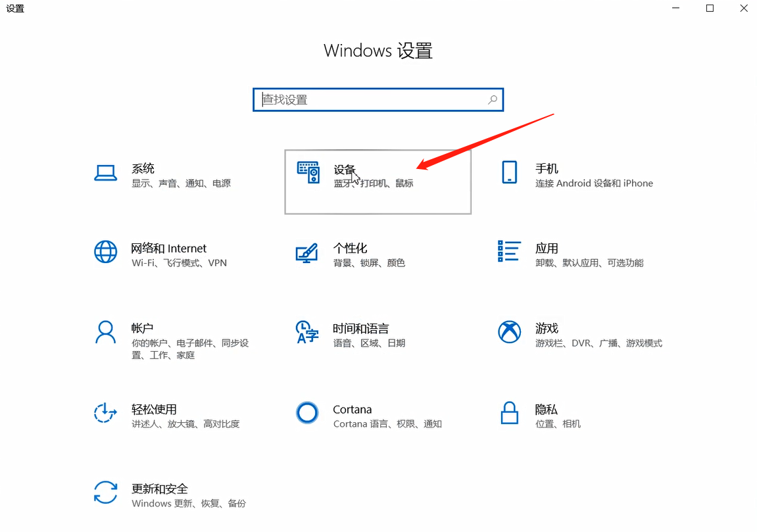Select the Cortana circle icon
Screen dimensions: 757x532
(x=307, y=412)
